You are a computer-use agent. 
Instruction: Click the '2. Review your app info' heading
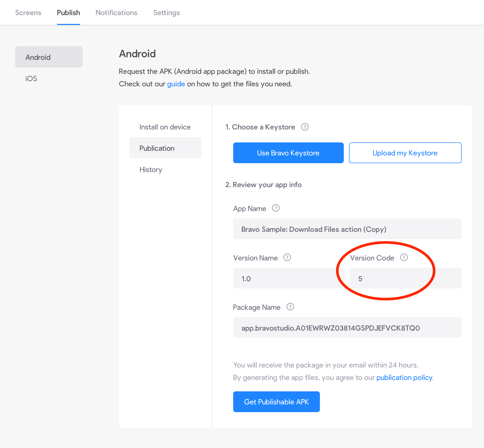pos(263,185)
